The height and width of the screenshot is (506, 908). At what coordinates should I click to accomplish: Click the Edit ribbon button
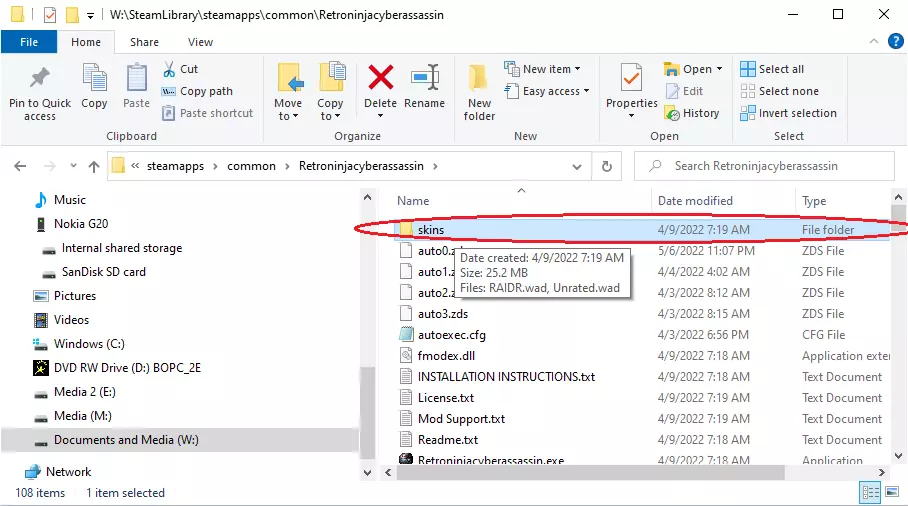tap(684, 91)
